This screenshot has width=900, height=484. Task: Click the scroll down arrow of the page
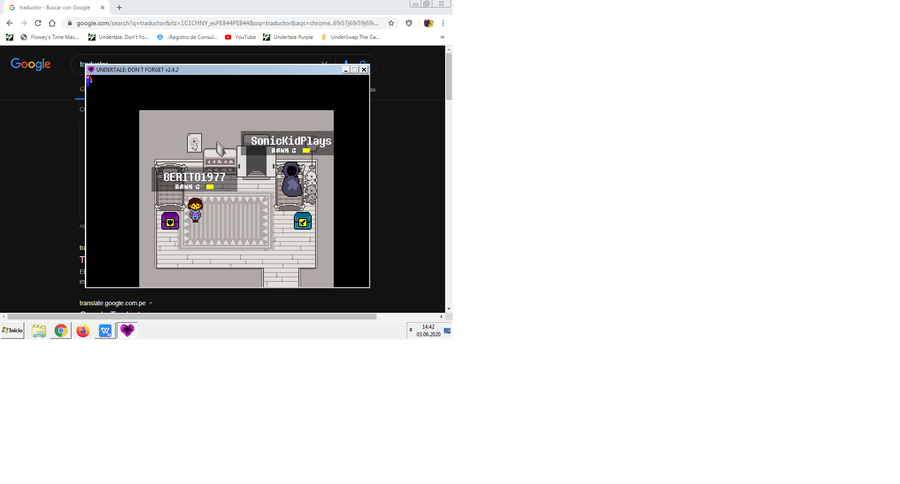click(448, 309)
